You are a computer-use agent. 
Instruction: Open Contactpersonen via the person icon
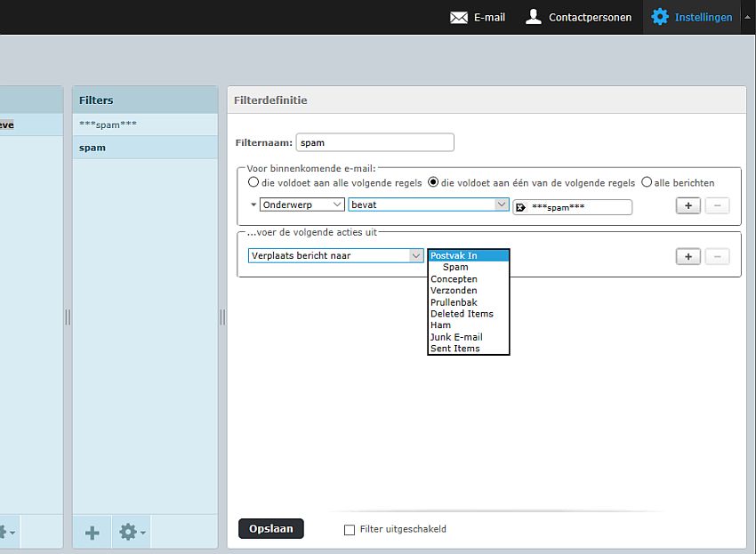coord(534,17)
